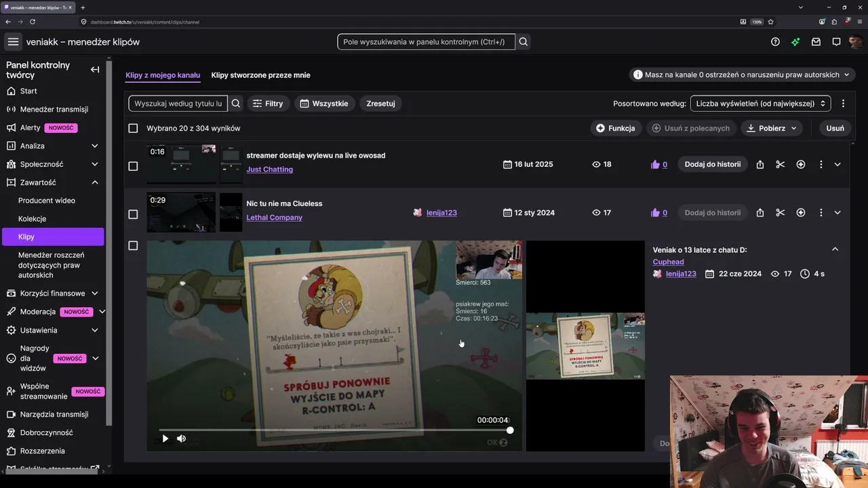Click the Usuń delete button
The width and height of the screenshot is (868, 488).
835,128
